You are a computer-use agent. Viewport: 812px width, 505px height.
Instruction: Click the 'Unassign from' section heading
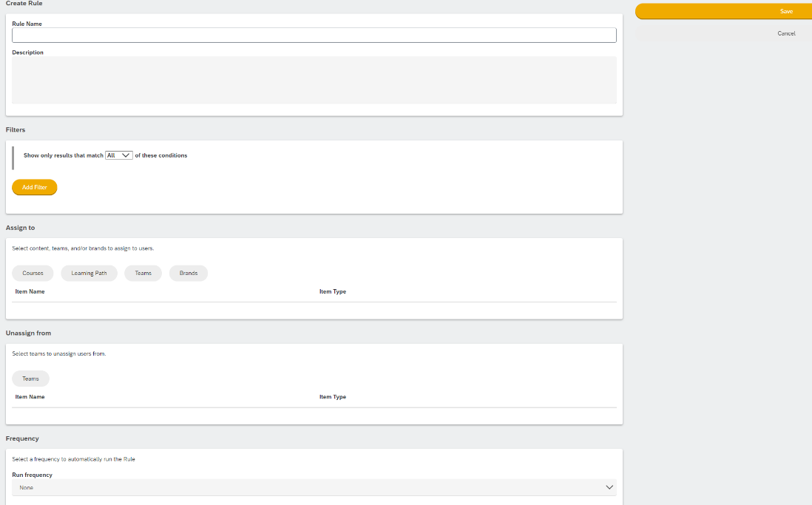click(x=29, y=333)
